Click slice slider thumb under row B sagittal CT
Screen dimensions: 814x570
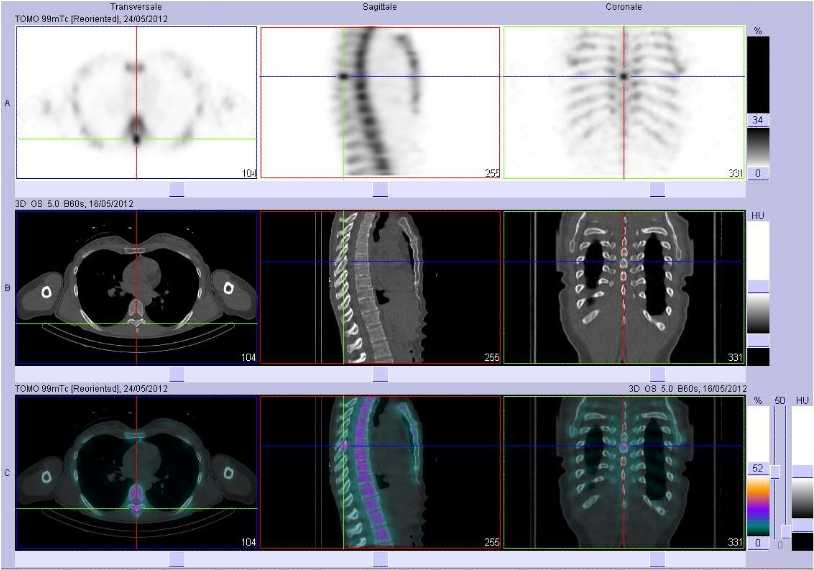pyautogui.click(x=380, y=374)
